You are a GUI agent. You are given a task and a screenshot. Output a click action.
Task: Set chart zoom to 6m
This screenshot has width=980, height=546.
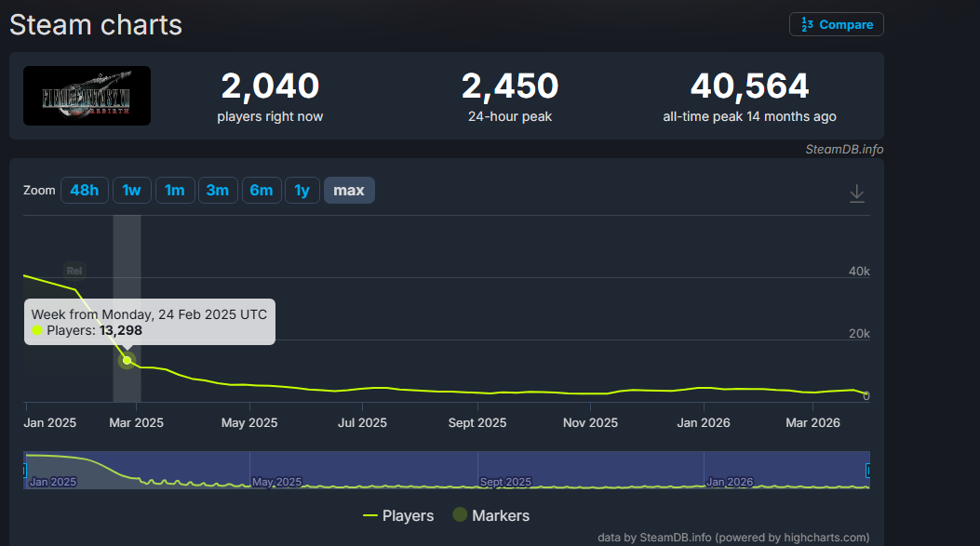(x=262, y=191)
